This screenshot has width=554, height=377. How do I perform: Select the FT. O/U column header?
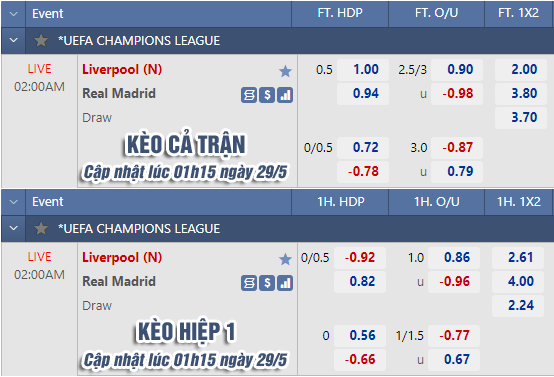(436, 13)
